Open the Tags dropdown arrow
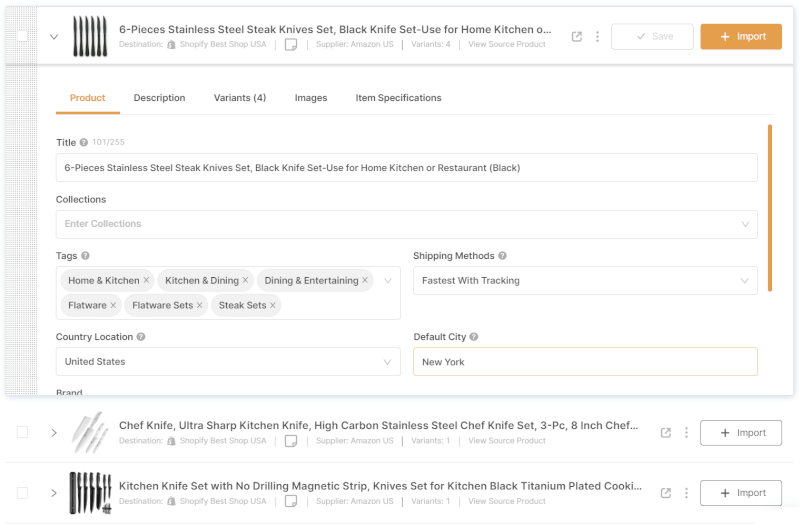The width and height of the screenshot is (800, 526). tap(388, 281)
